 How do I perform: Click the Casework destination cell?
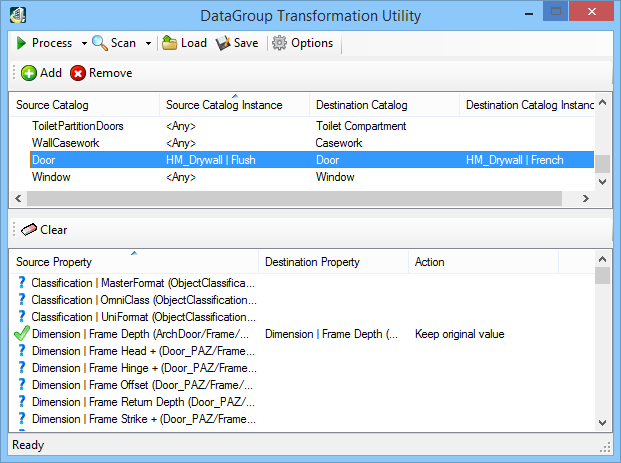coord(339,143)
